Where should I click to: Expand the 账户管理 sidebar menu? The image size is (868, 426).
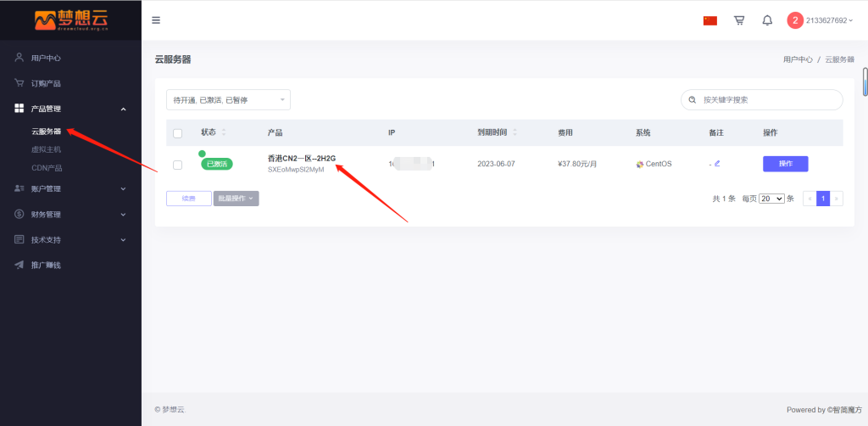(x=70, y=188)
